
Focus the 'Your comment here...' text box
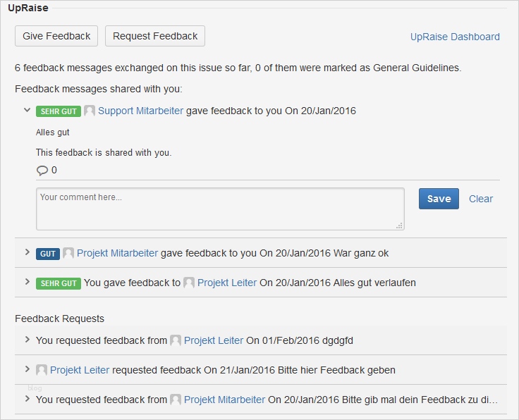[220, 209]
